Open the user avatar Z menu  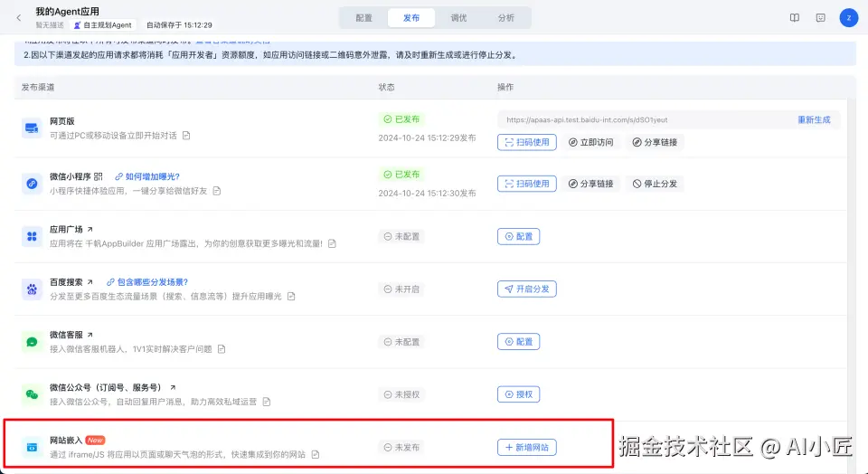click(849, 18)
